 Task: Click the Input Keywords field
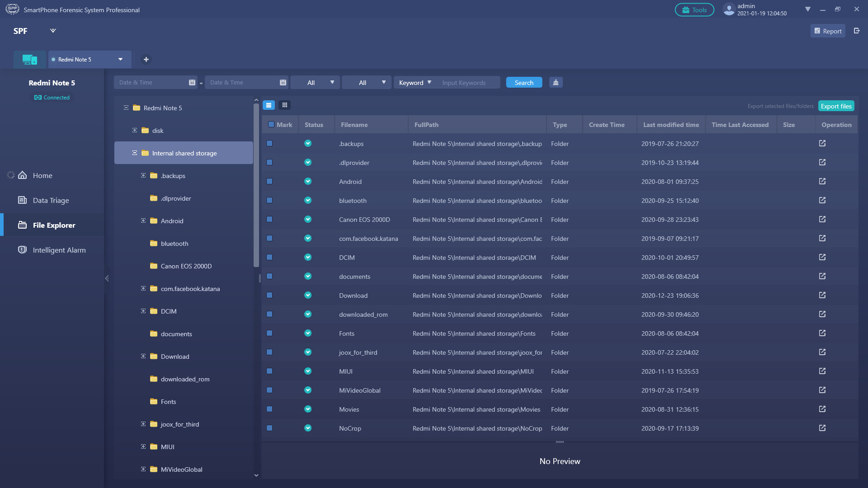click(x=469, y=82)
